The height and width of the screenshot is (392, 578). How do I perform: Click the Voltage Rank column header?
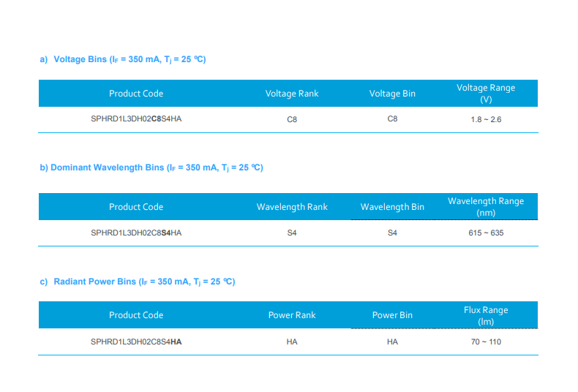coord(292,94)
